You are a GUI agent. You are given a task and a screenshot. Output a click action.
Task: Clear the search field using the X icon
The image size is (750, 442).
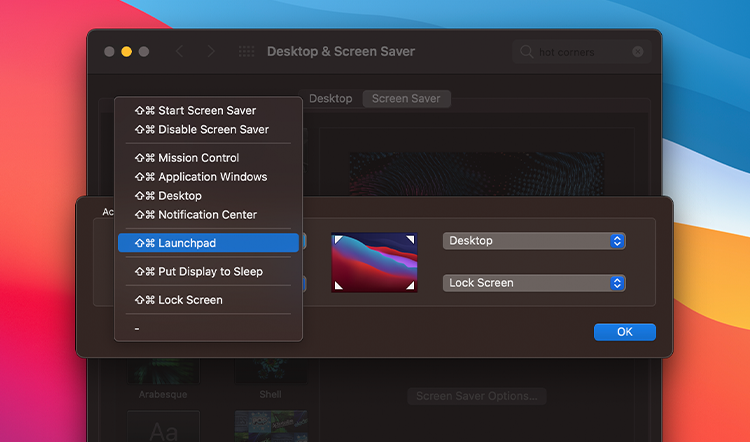point(638,52)
